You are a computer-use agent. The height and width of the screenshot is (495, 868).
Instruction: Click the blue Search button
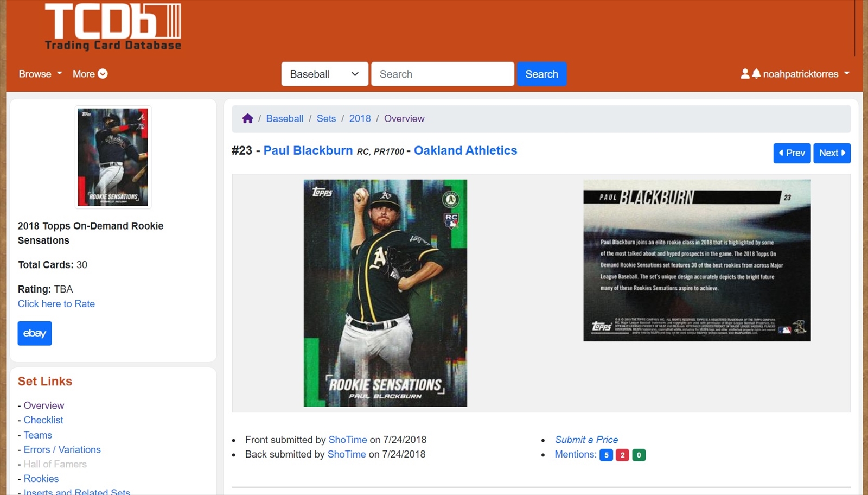(541, 74)
